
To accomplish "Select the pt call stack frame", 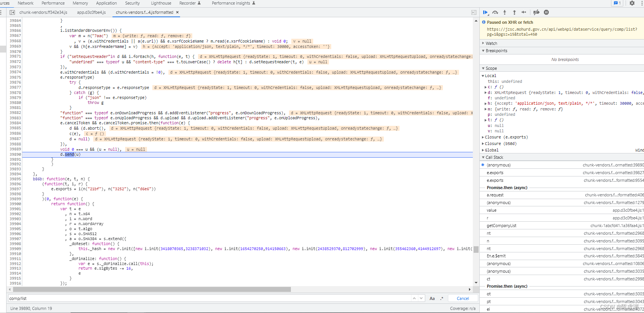I will coord(562,301).
